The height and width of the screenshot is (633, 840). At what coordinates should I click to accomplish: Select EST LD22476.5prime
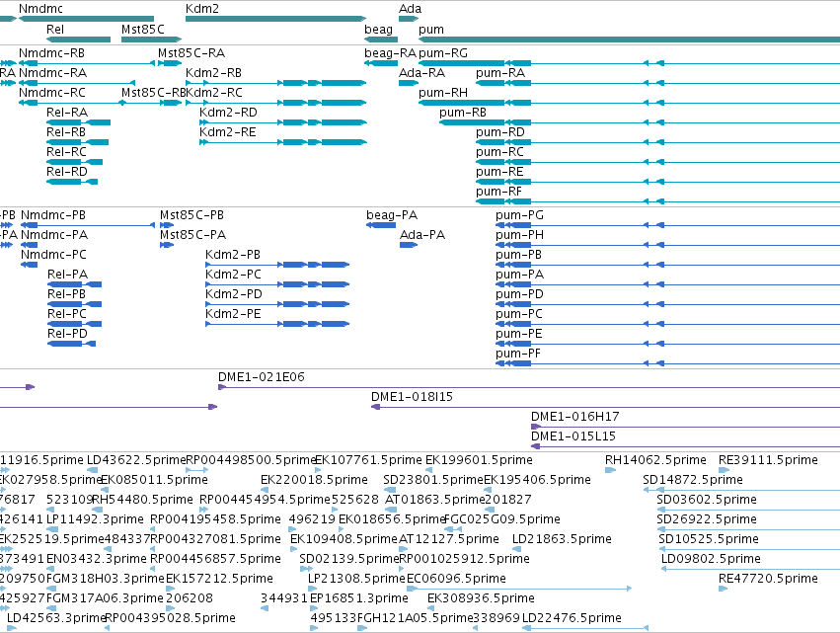(x=585, y=628)
